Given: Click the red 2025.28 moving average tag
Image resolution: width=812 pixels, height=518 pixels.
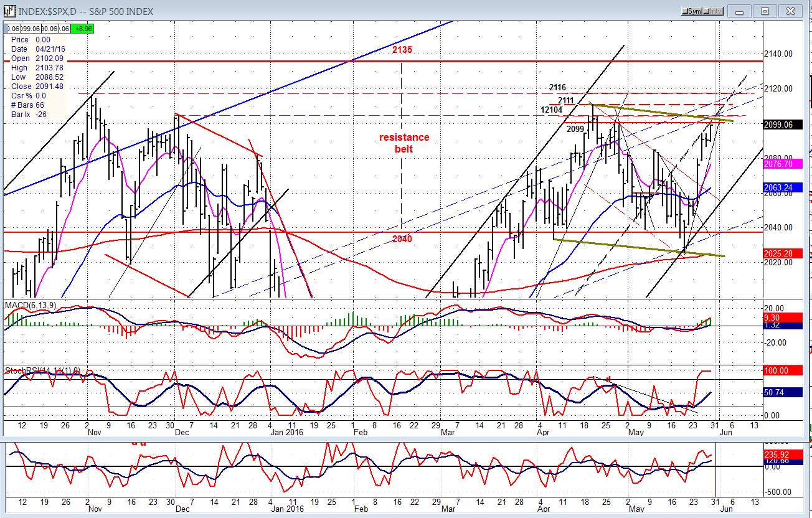Looking at the screenshot, I should (783, 253).
